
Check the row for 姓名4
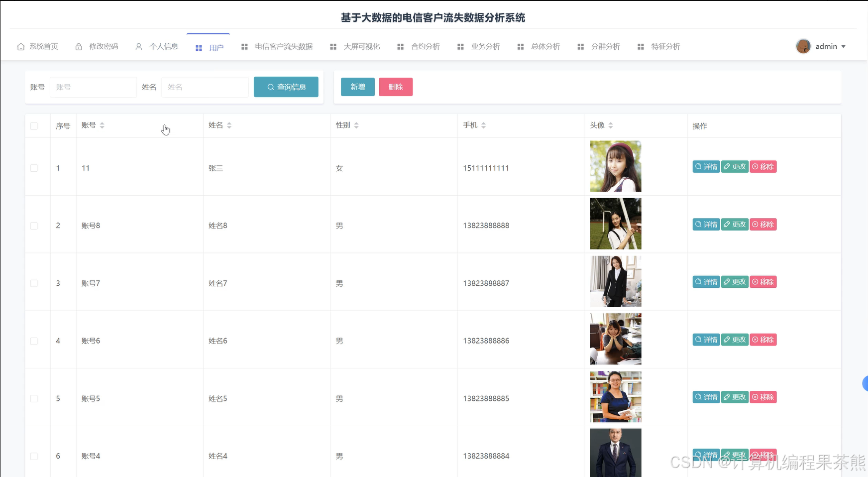click(34, 456)
